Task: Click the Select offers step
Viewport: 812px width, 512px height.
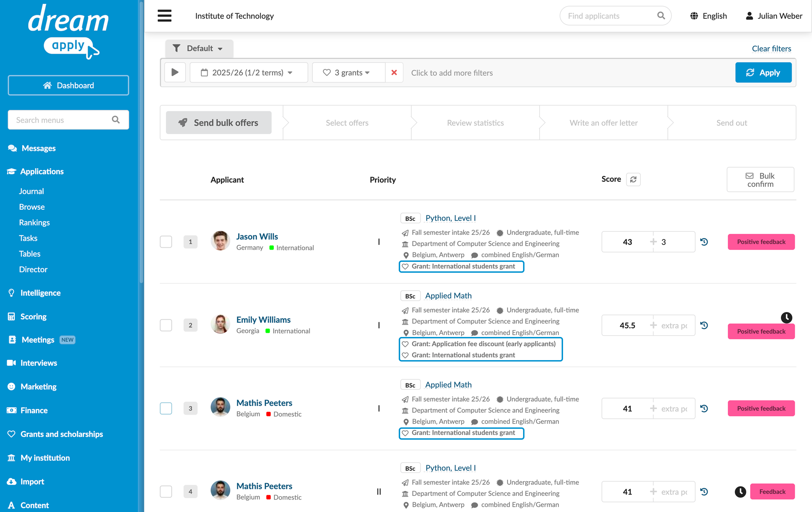Action: coord(347,123)
